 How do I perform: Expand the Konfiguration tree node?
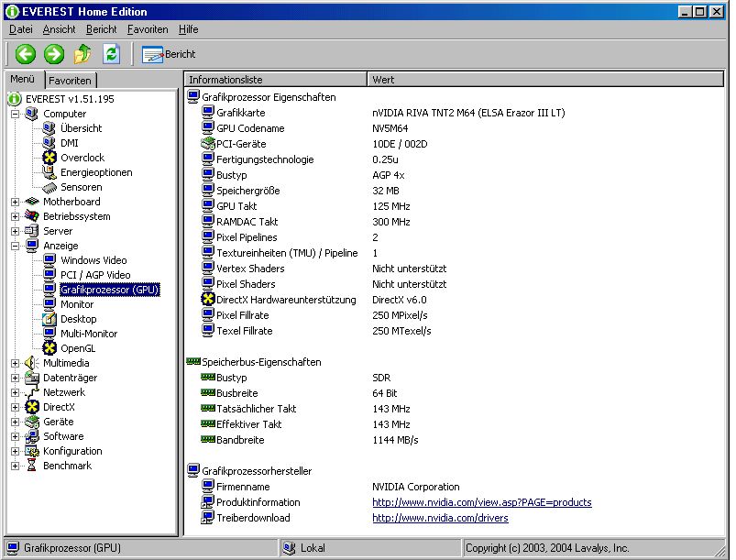(x=15, y=451)
